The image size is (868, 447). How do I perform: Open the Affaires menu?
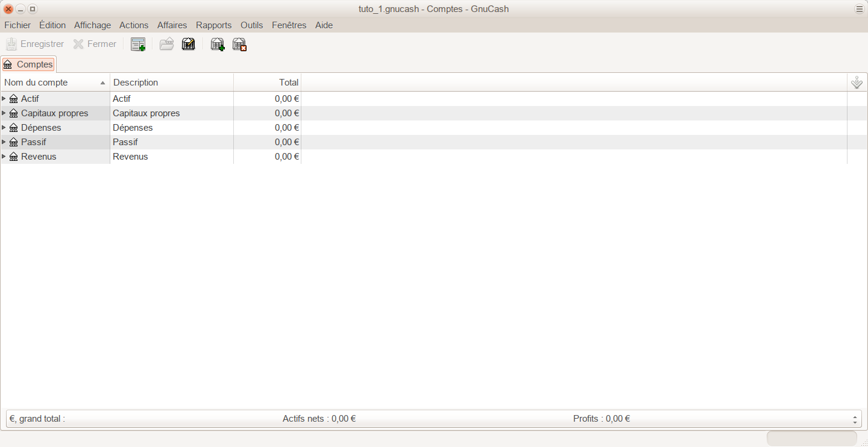tap(172, 25)
